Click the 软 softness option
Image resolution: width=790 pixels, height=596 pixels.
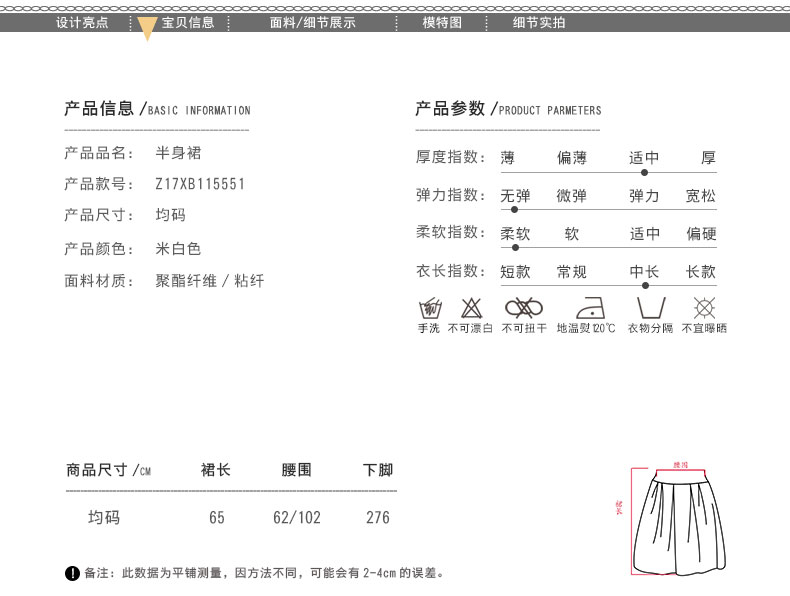coord(572,234)
